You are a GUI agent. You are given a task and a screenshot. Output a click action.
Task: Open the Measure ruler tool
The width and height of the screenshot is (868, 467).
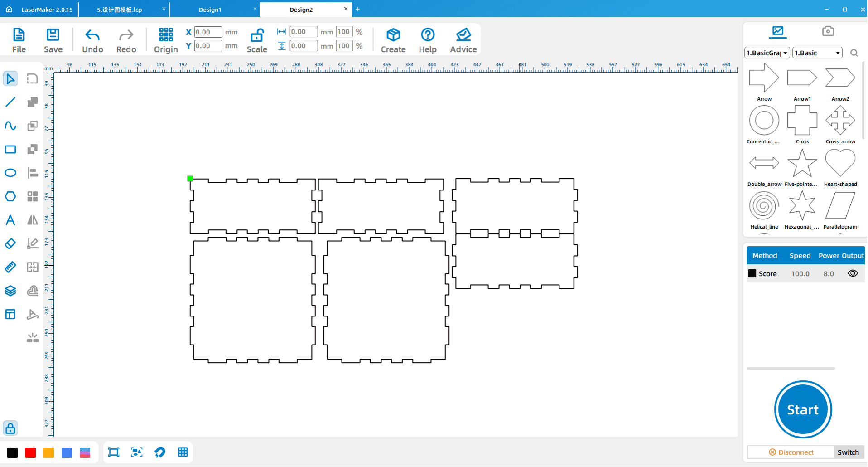pos(10,267)
